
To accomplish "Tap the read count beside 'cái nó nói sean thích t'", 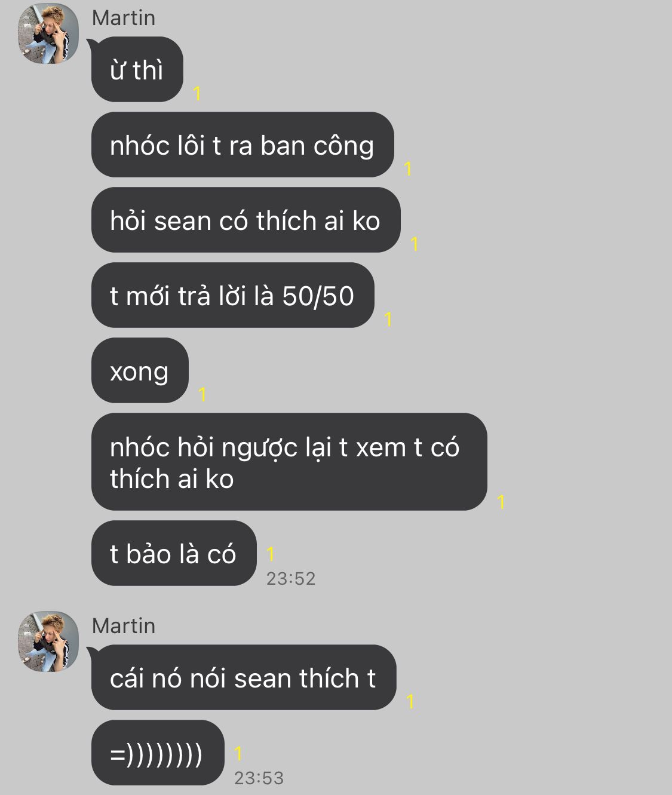I will 410,701.
